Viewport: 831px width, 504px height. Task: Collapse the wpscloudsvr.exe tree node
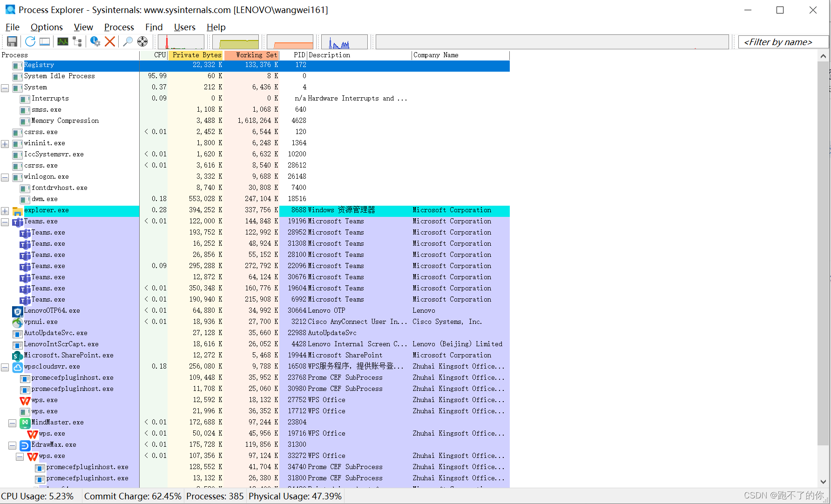tap(5, 367)
